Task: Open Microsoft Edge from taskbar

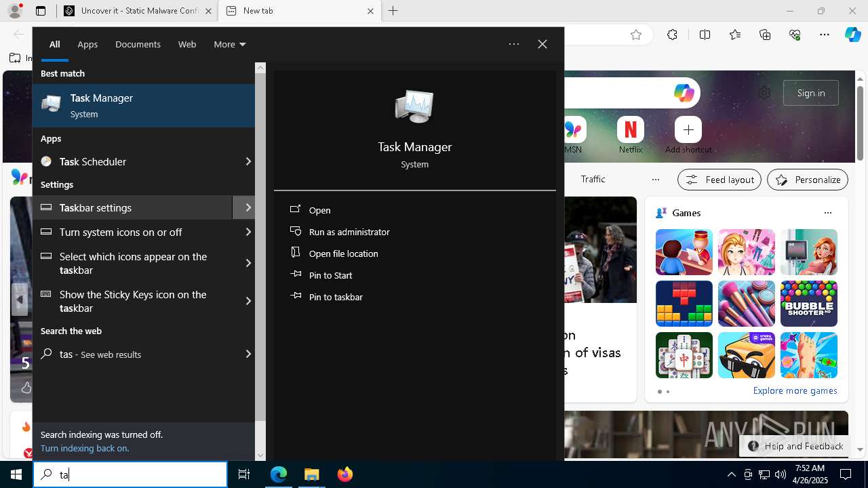Action: [279, 474]
